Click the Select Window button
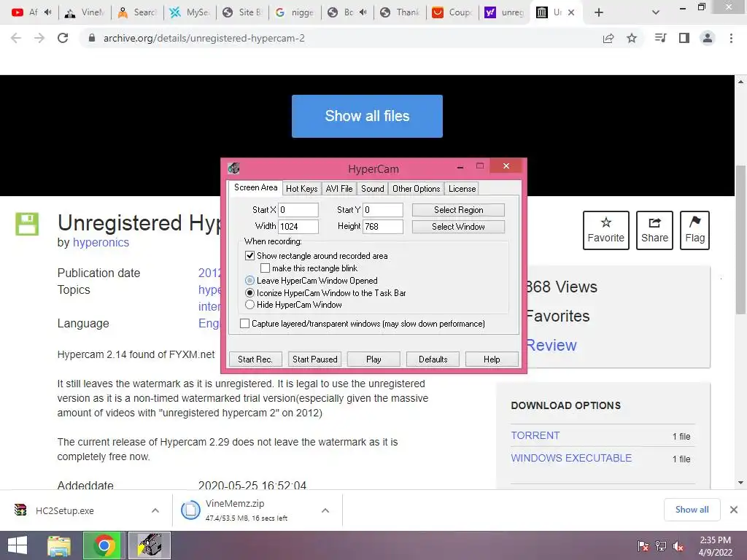747x560 pixels. pos(458,227)
